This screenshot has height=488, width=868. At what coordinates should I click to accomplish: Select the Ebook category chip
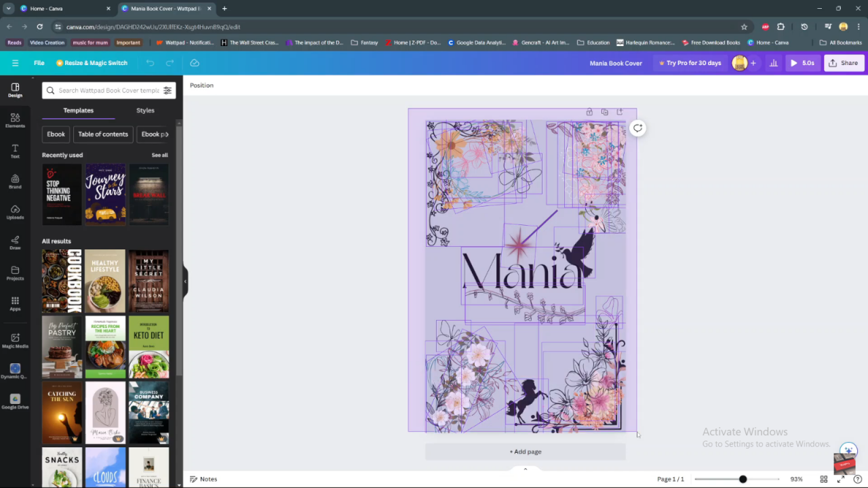click(x=56, y=134)
